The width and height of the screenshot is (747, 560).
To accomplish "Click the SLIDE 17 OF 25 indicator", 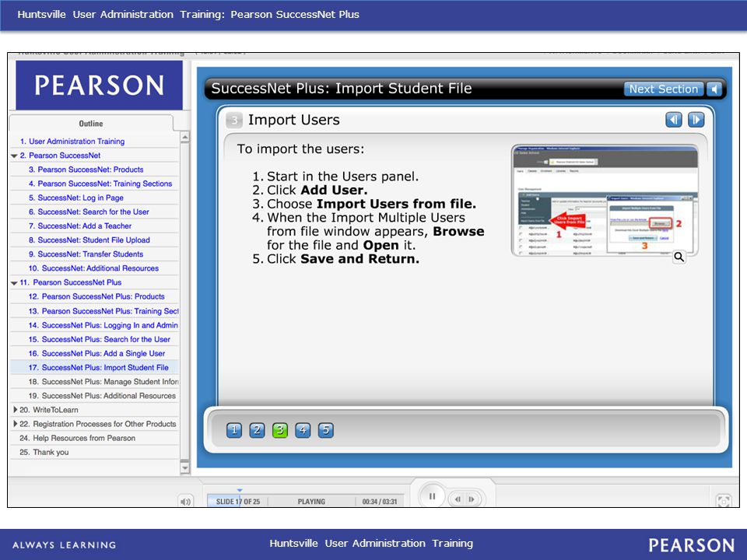I will [238, 502].
